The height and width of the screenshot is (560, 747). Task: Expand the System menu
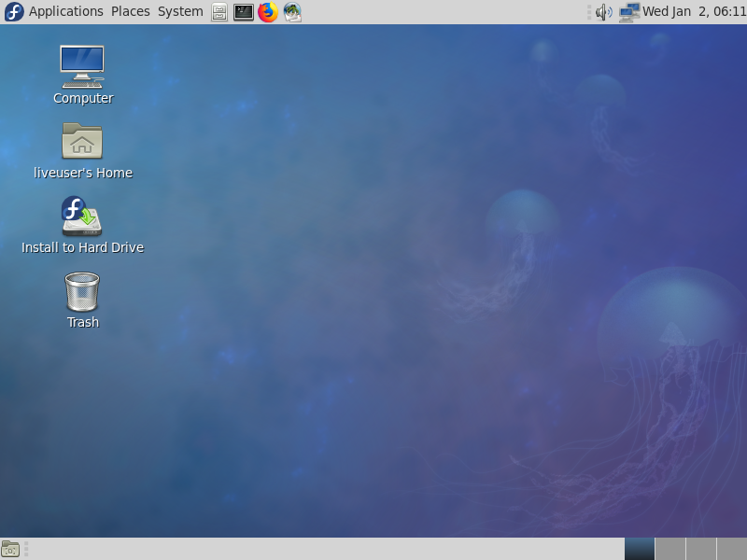[180, 12]
